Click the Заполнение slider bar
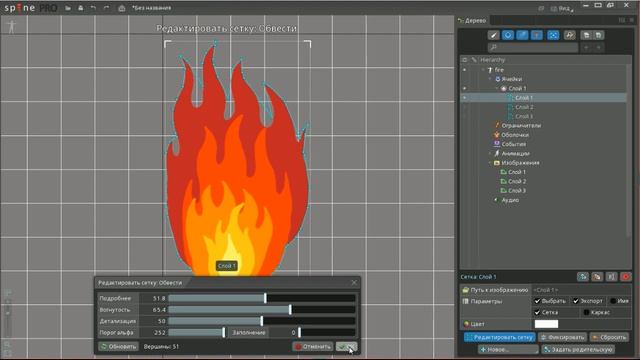 click(327, 333)
